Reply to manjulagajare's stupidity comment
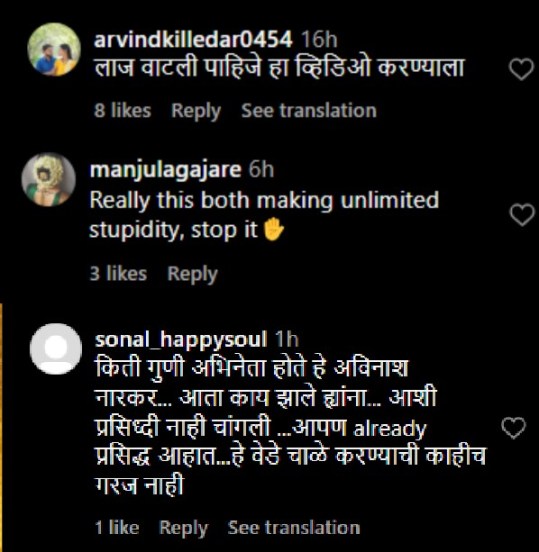Viewport: 539px width, 552px height. pos(193,274)
